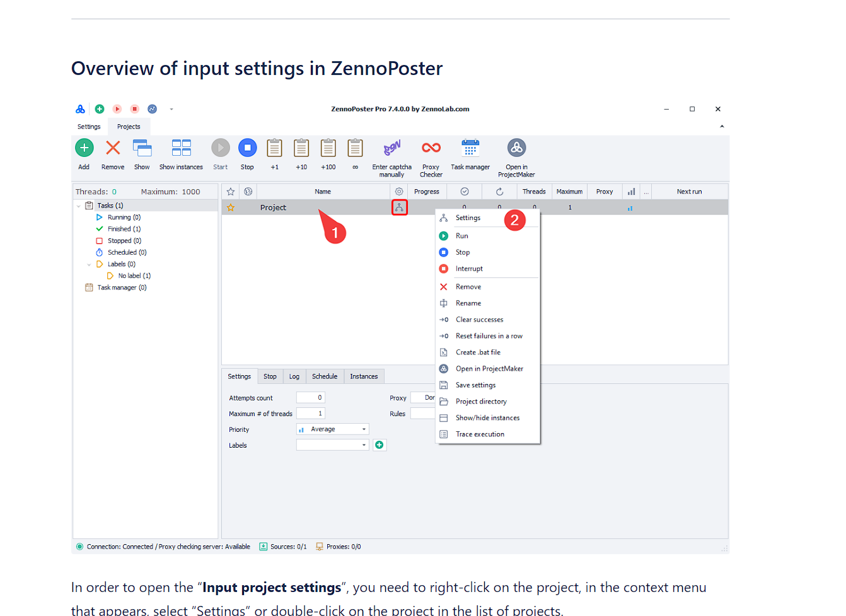Select No label (1) in the tree
This screenshot has width=846, height=616.
tap(134, 276)
